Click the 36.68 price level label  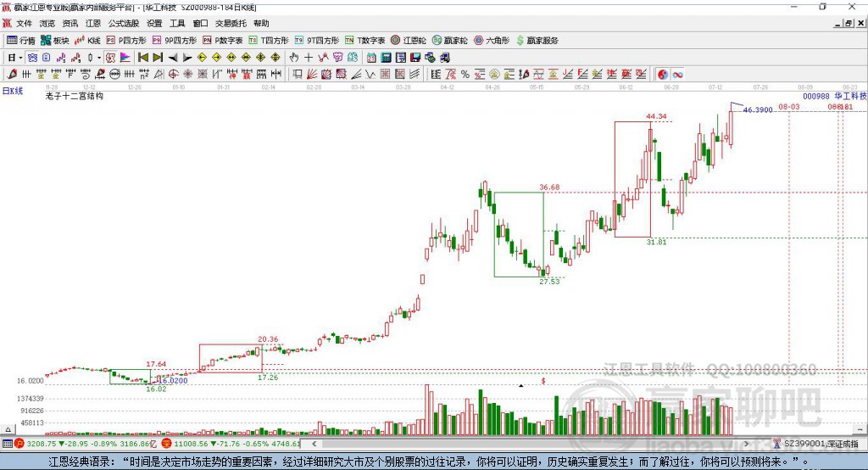(549, 187)
